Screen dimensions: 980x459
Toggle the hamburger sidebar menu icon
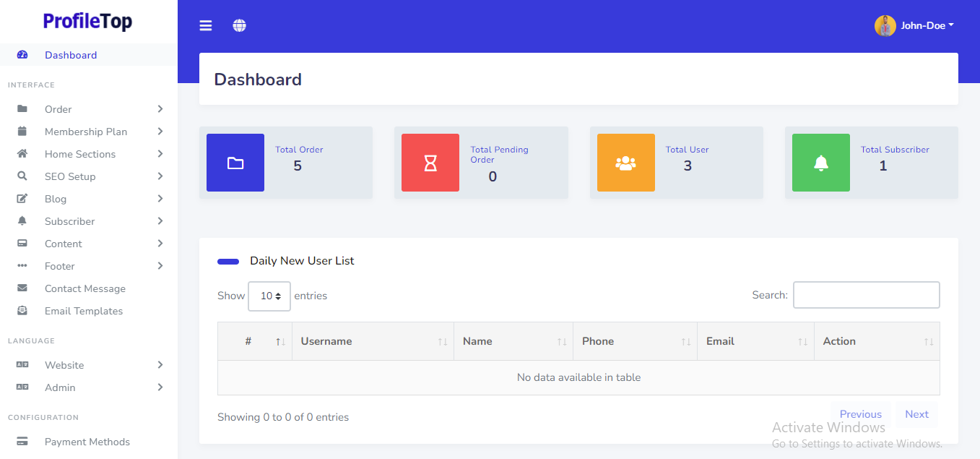206,25
